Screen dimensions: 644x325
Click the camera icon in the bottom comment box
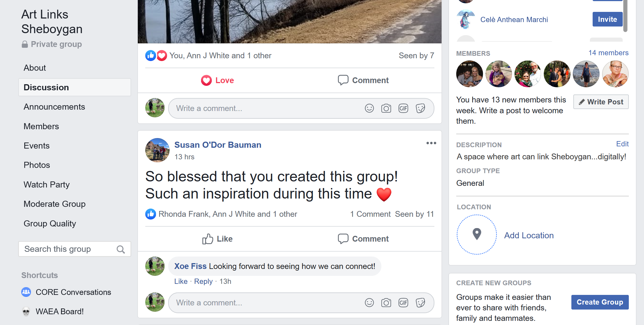pyautogui.click(x=386, y=303)
